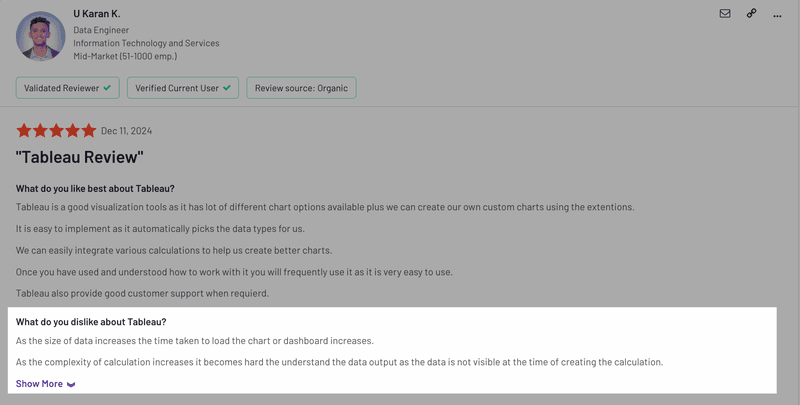This screenshot has height=405, width=800.
Task: Click the "Tableau Review" title
Action: point(80,157)
